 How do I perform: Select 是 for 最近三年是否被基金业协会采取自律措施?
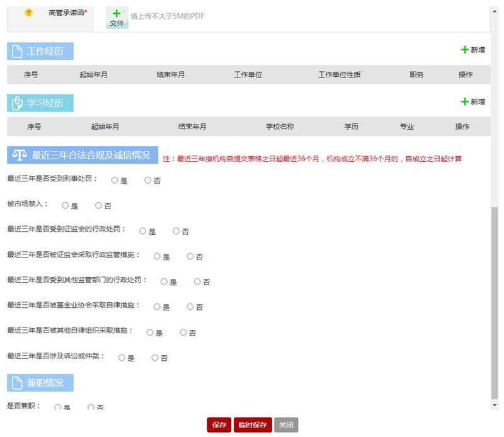157,307
